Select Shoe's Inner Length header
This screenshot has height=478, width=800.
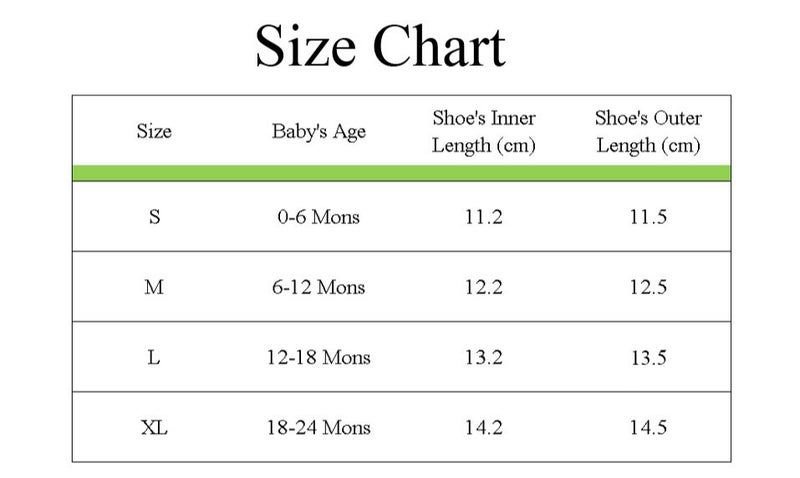coord(484,131)
